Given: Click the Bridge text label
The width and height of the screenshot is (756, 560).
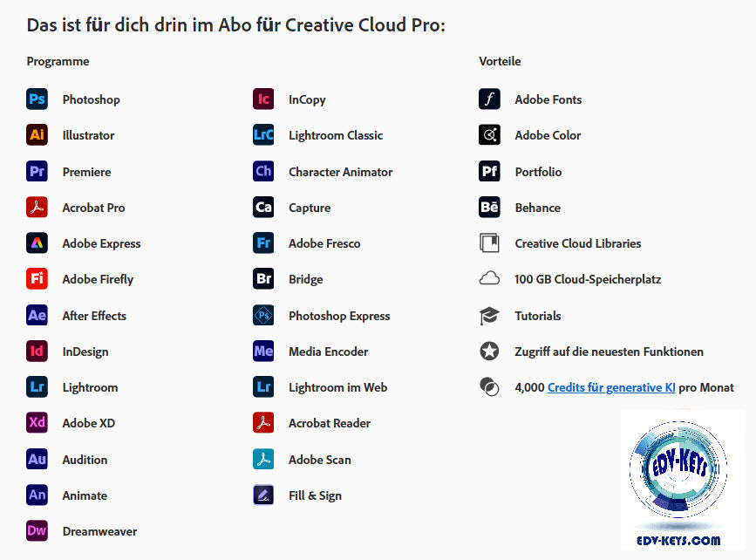Looking at the screenshot, I should [306, 280].
